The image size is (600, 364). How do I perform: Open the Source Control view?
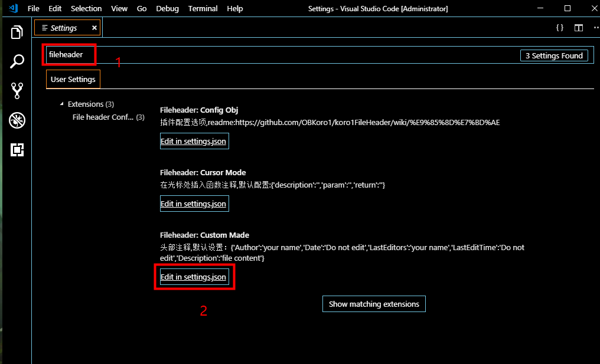point(17,91)
